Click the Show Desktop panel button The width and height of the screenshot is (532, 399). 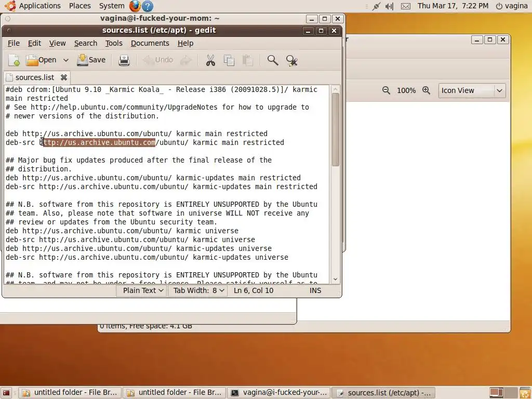tap(6, 393)
